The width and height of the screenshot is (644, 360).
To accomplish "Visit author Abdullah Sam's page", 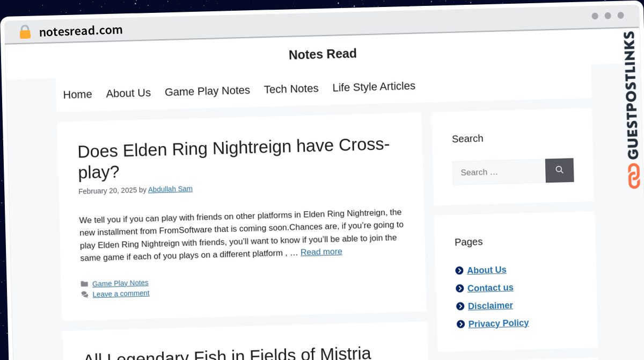I will [170, 189].
